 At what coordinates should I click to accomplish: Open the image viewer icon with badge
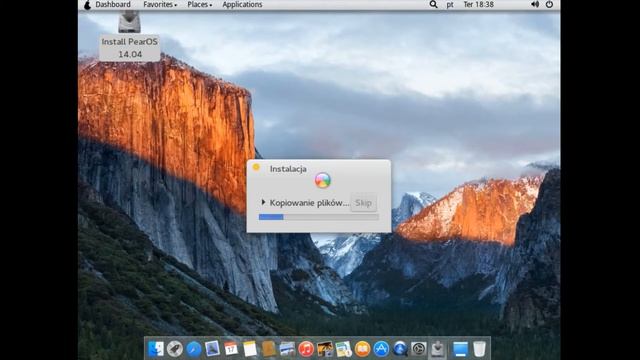coord(344,349)
